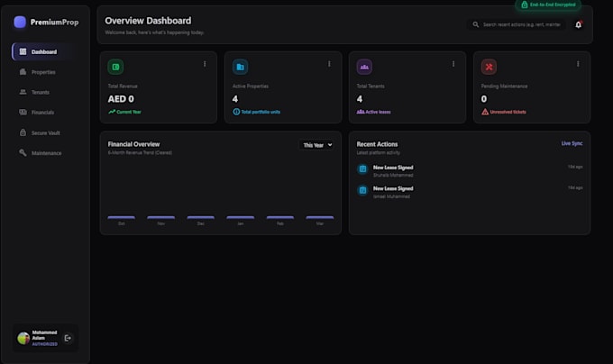
Task: Click the search magnifier icon
Action: click(475, 24)
